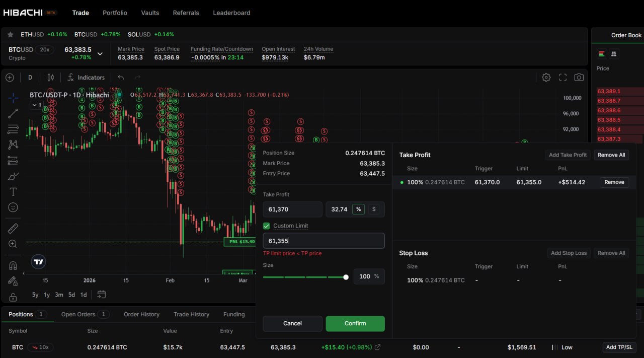Open the Trade History tab
This screenshot has height=358, width=644.
(191, 314)
